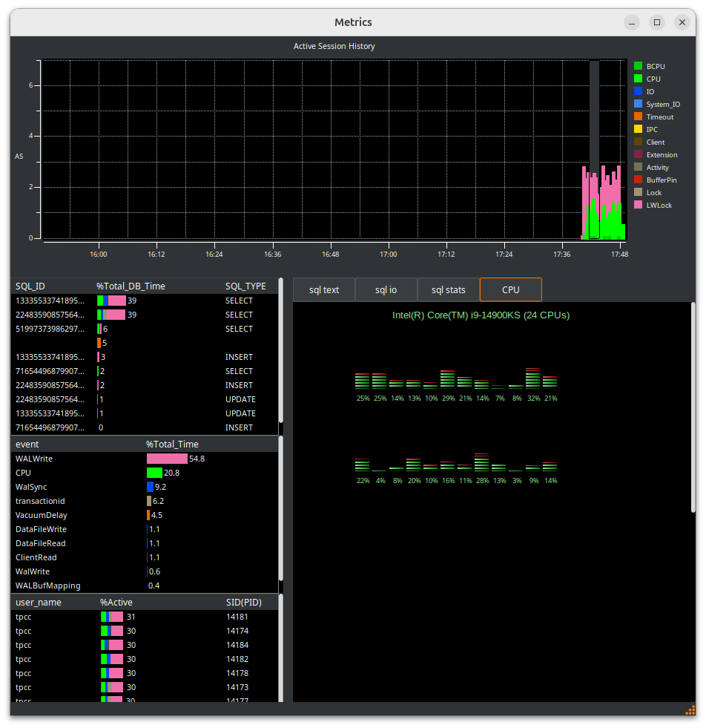The width and height of the screenshot is (706, 728).
Task: Click the orange Timeout legend swatch
Action: point(638,117)
